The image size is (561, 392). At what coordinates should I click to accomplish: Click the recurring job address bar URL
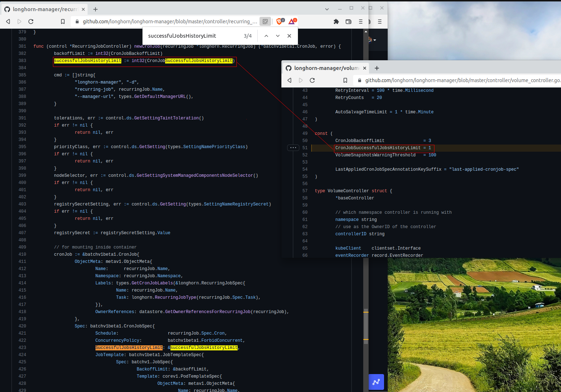pos(170,22)
